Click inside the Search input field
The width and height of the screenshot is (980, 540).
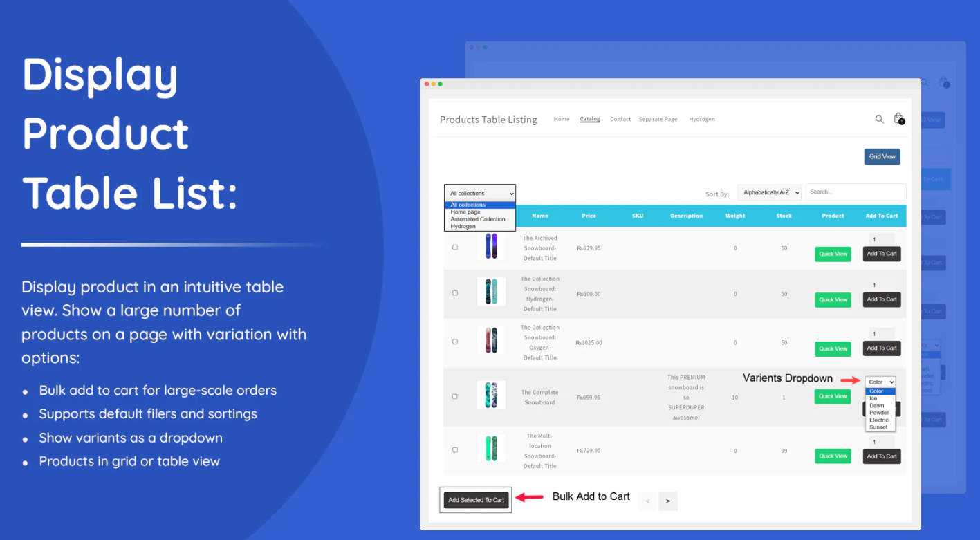(855, 192)
